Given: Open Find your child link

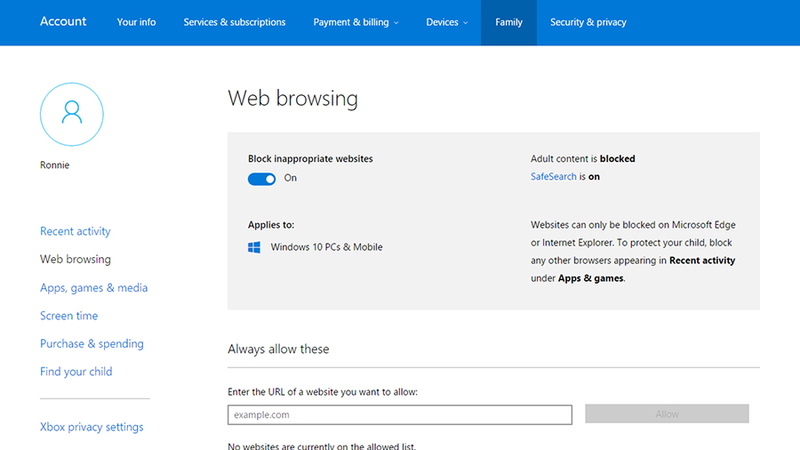Looking at the screenshot, I should point(76,372).
